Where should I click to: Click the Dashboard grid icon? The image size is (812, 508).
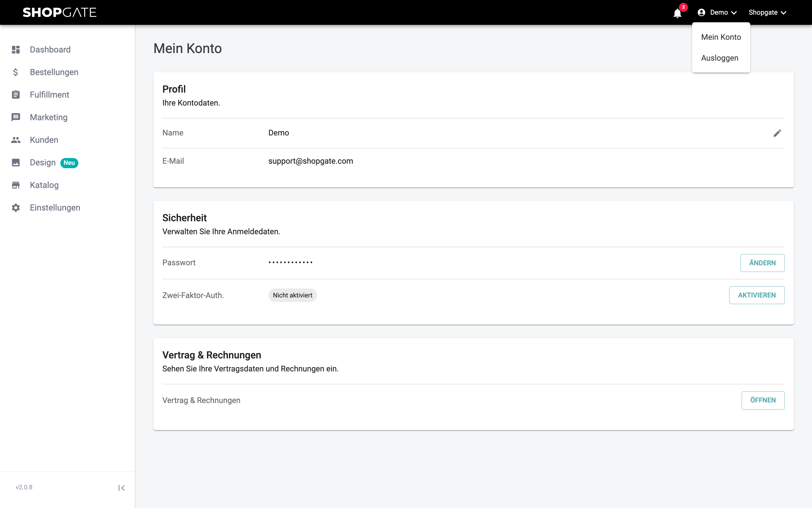16,50
